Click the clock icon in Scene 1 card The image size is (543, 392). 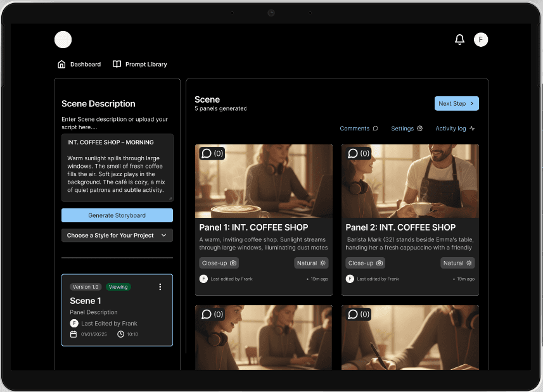point(120,334)
